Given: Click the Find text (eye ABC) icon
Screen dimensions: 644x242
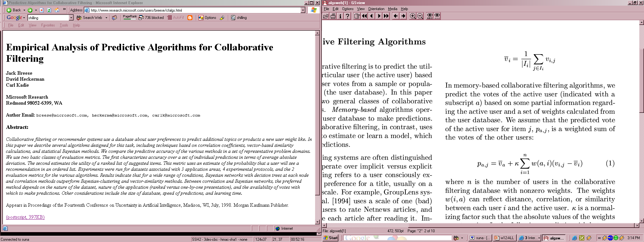Looking at the screenshot, I should [430, 16].
